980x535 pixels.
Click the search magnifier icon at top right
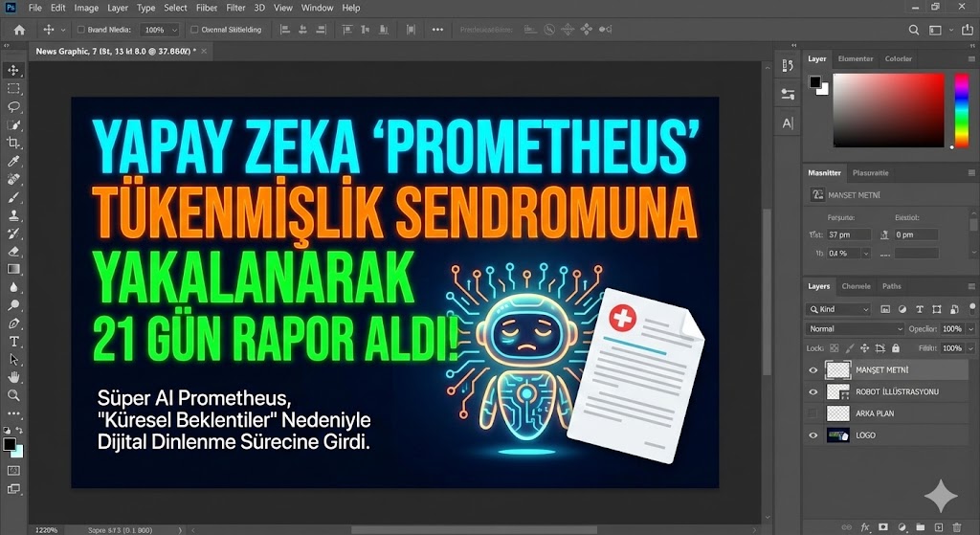(x=914, y=30)
